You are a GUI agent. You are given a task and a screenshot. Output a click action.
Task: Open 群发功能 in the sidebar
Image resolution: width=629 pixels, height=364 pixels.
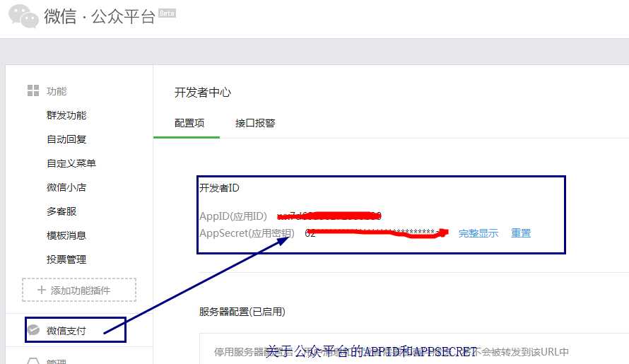click(66, 116)
